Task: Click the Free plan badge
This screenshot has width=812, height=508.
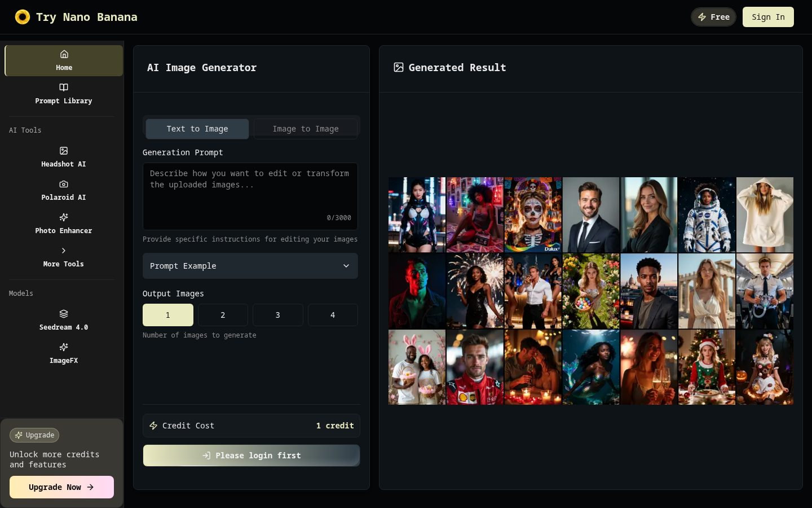Action: pos(714,17)
